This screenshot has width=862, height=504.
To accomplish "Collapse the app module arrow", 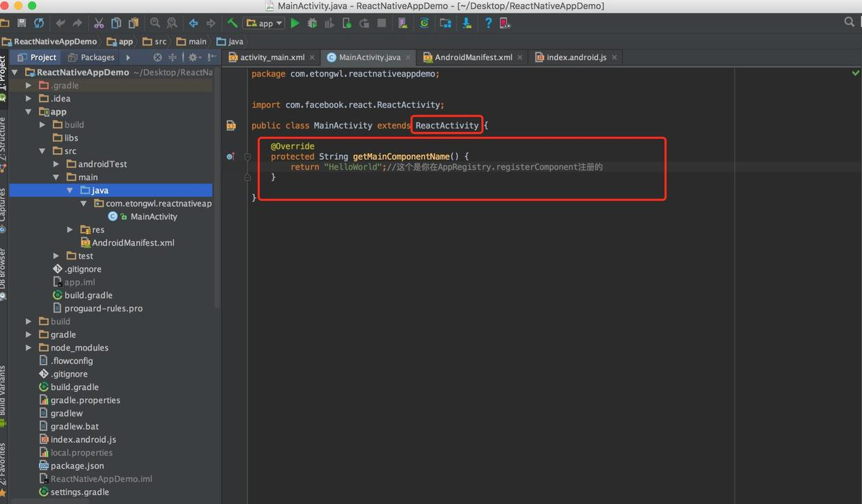I will tap(29, 111).
